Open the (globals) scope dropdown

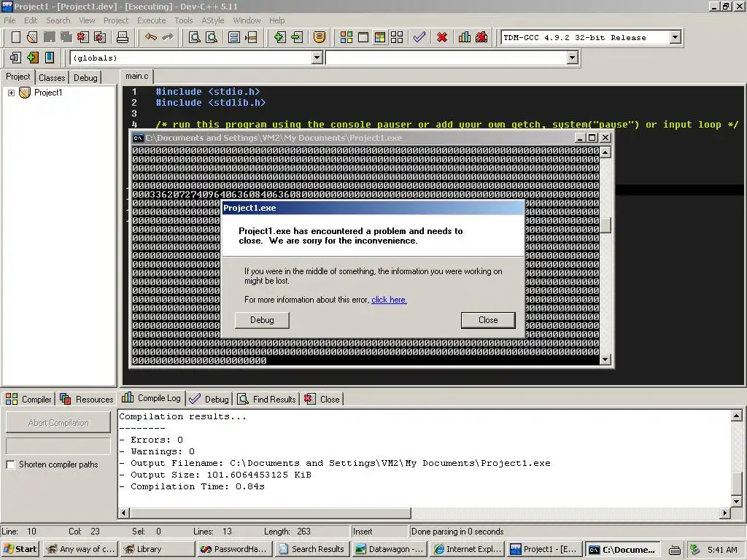click(x=317, y=58)
